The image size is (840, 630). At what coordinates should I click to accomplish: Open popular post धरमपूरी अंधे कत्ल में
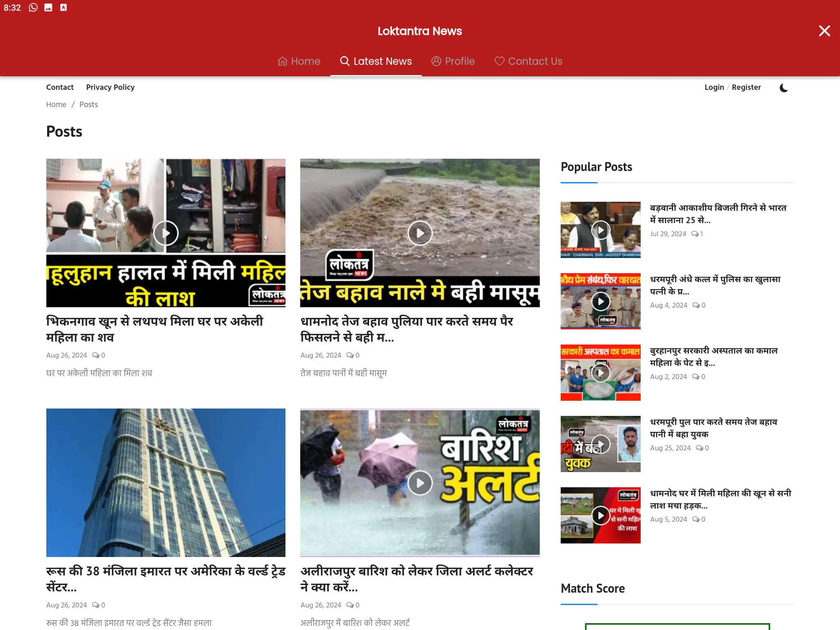point(715,285)
